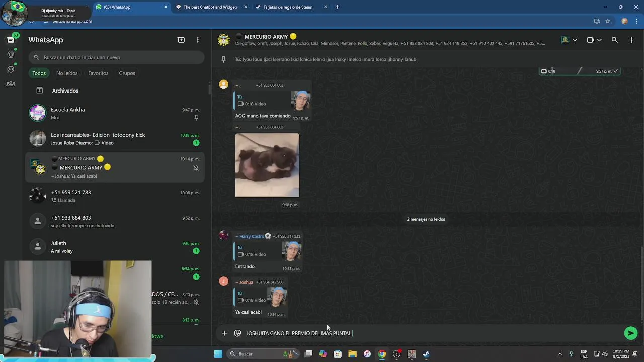Send the typed message
Screen dimensions: 644x362
(x=630, y=333)
